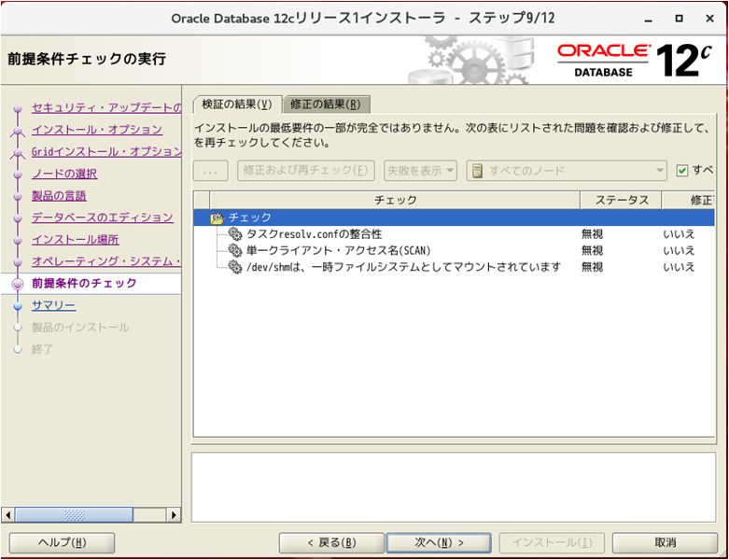Viewport: 729px width, 560px height.
Task: Click いいえ value in resolv.conf row
Action: point(679,234)
